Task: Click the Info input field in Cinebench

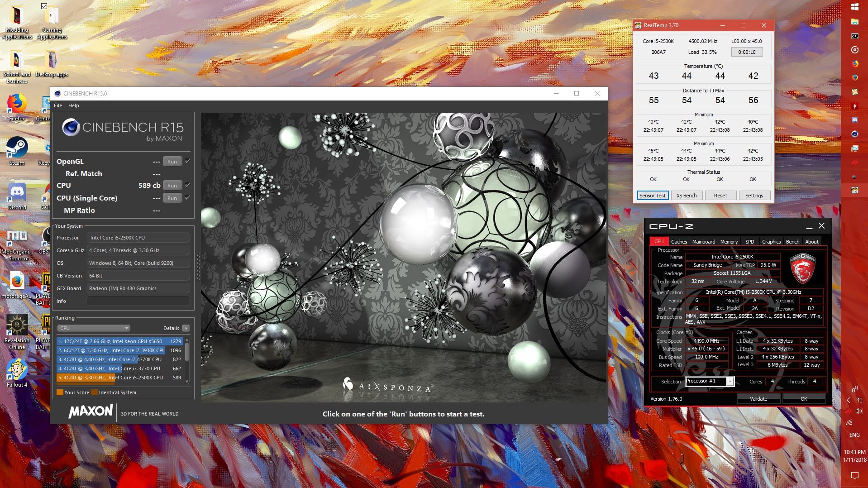Action: [x=138, y=301]
